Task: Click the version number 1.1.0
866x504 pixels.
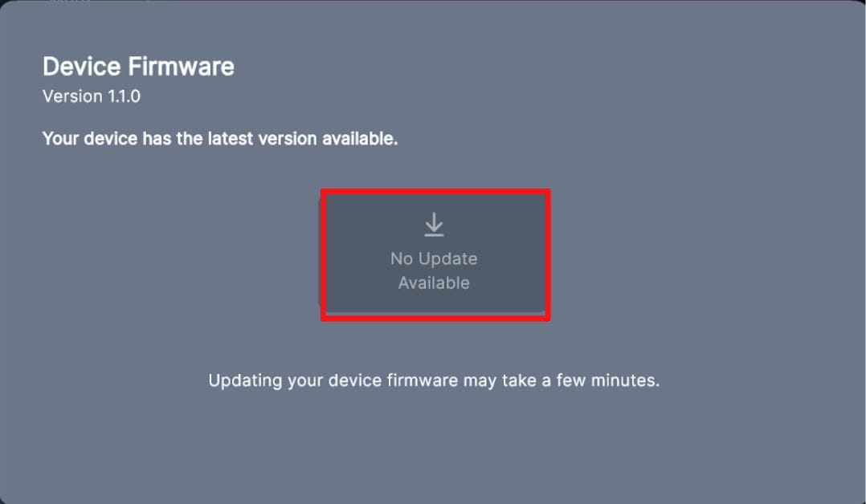Action: [125, 96]
